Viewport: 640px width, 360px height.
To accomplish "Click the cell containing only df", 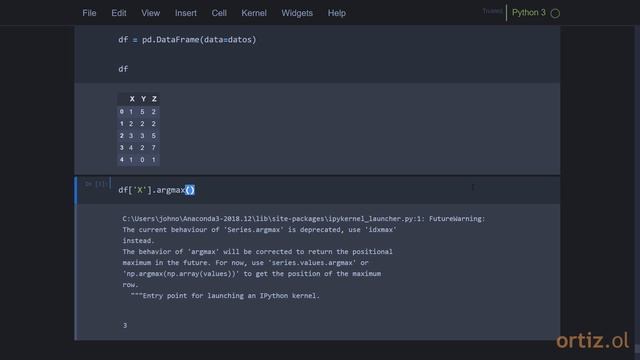I will pos(123,69).
